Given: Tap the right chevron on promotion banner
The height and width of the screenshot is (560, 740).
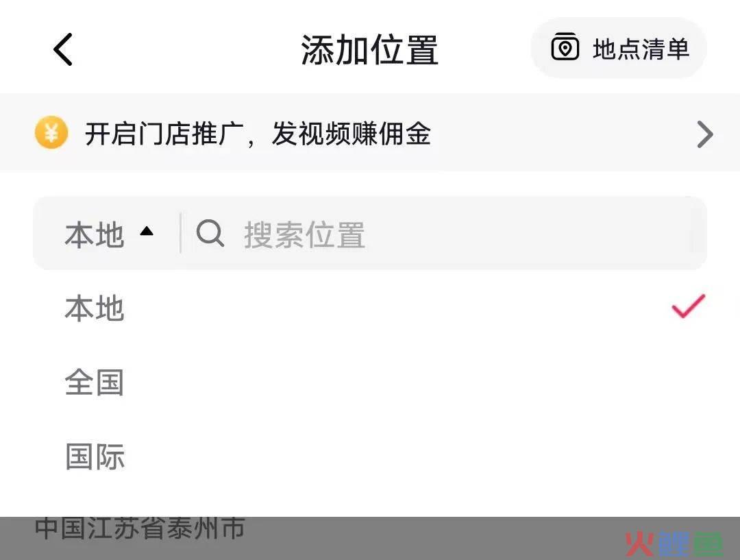Looking at the screenshot, I should (x=704, y=134).
